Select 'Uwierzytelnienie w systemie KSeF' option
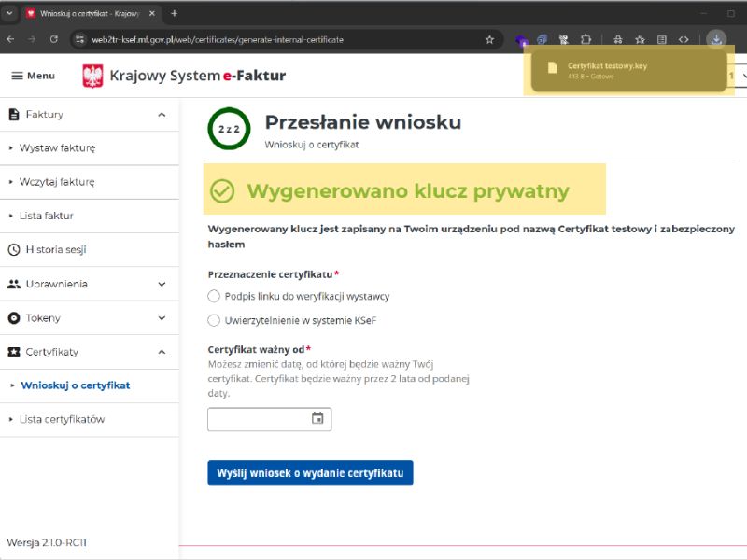747x560 pixels. point(214,320)
